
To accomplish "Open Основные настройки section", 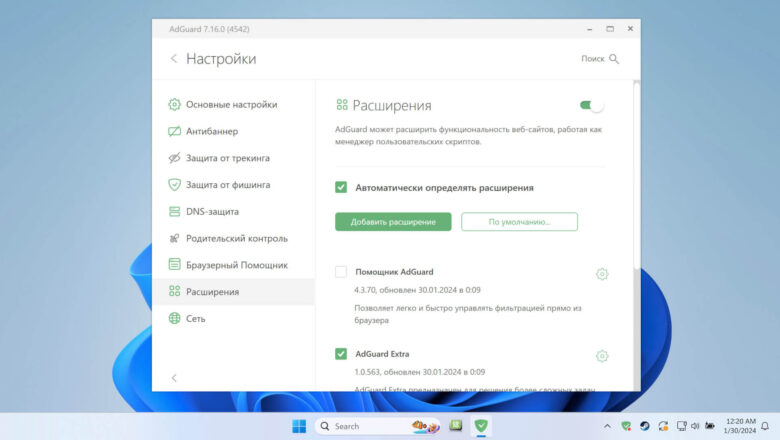I will [x=233, y=104].
